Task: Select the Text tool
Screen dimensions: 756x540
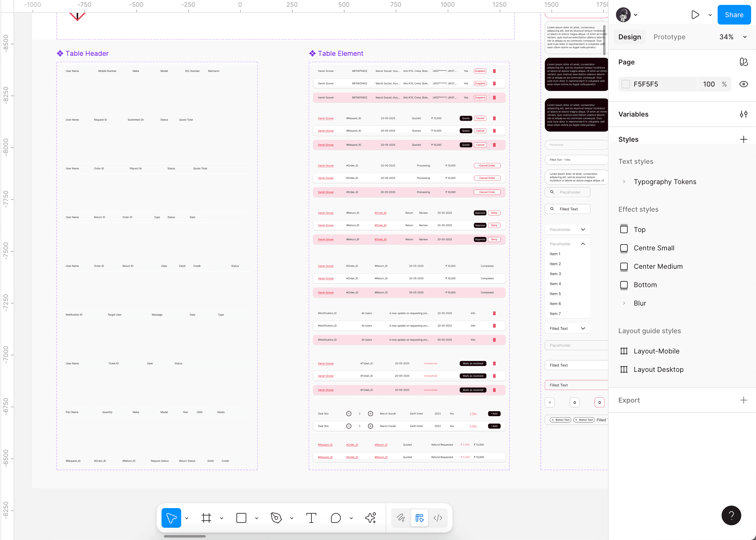Action: (x=311, y=518)
